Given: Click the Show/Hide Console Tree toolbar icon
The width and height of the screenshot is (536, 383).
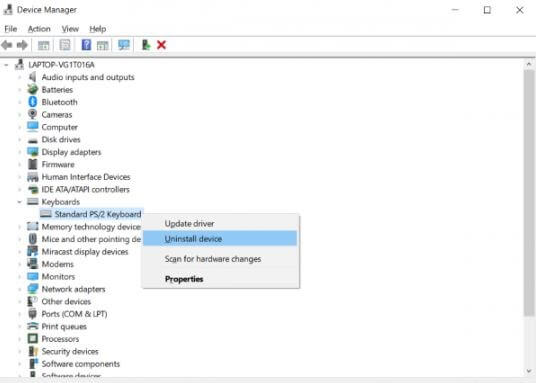Looking at the screenshot, I should coord(43,45).
